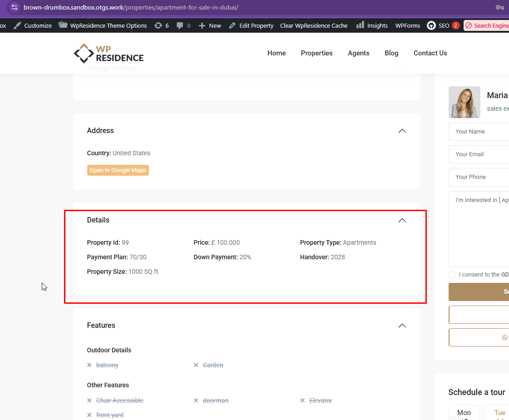Click the WhatsApp icon button

pos(504,337)
